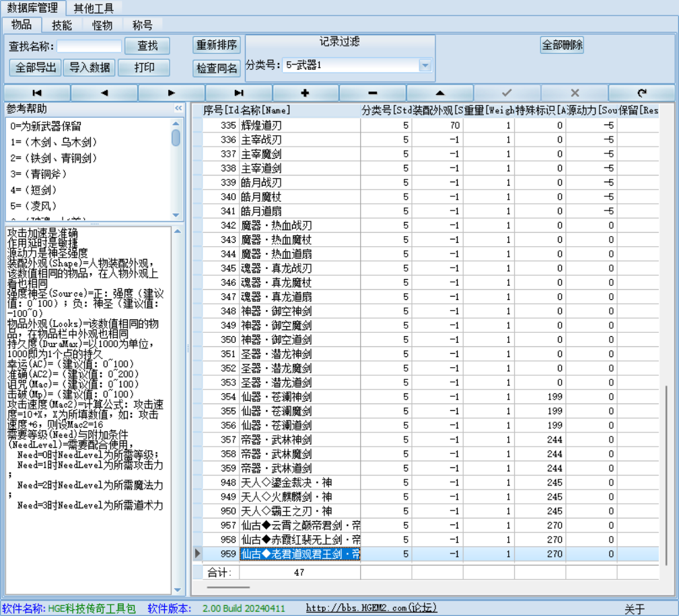Viewport: 679px width, 616px height.
Task: Click the edit record up-arrow button
Action: coord(440,93)
